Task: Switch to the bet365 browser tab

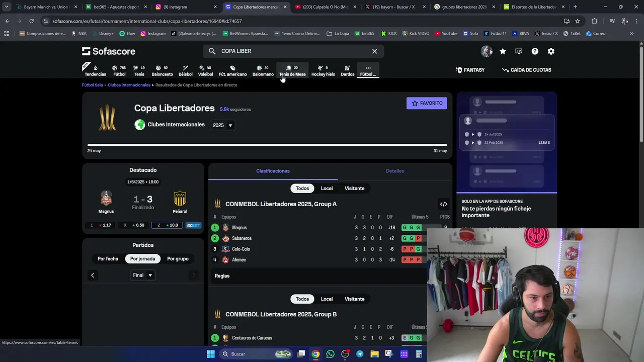Action: (x=115, y=7)
